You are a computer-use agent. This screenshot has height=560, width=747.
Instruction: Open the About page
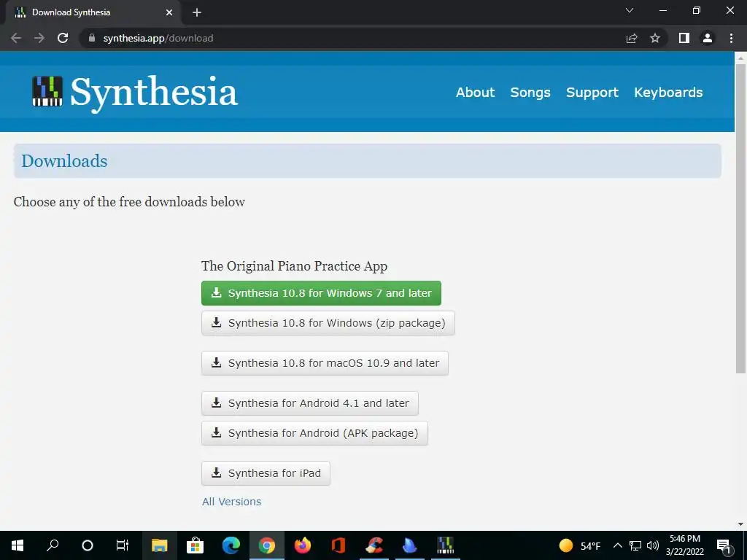pos(475,93)
